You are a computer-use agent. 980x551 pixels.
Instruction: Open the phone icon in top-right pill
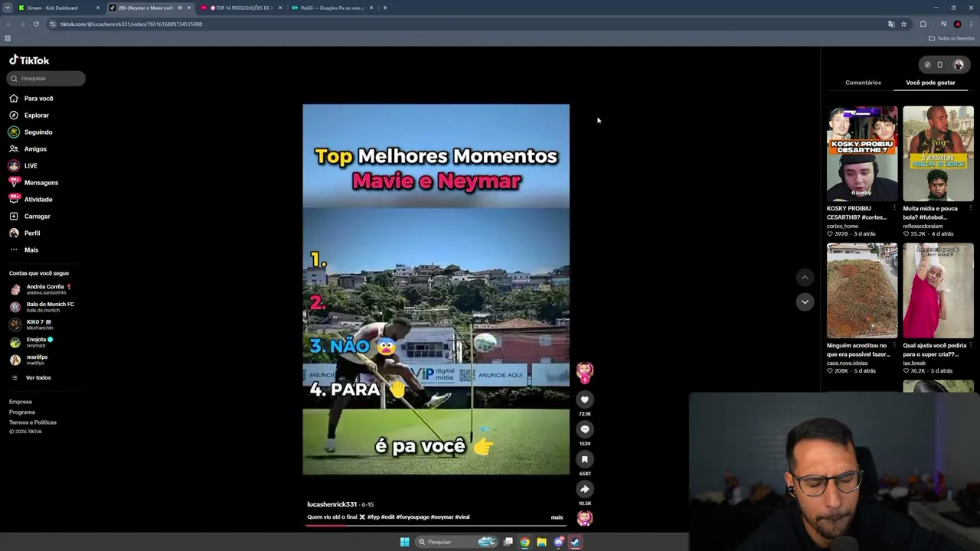pyautogui.click(x=940, y=65)
